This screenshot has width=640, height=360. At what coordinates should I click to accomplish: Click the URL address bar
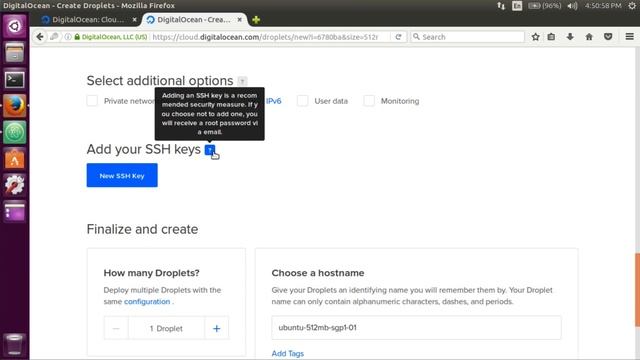(265, 37)
